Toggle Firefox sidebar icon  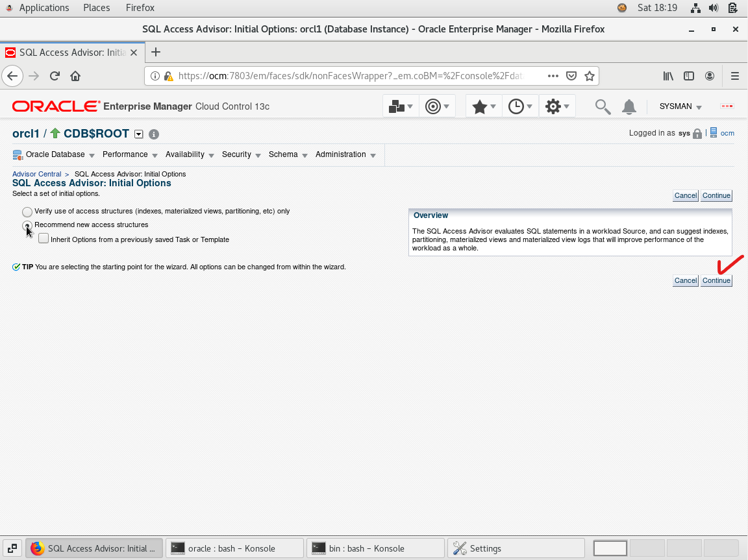pos(689,76)
